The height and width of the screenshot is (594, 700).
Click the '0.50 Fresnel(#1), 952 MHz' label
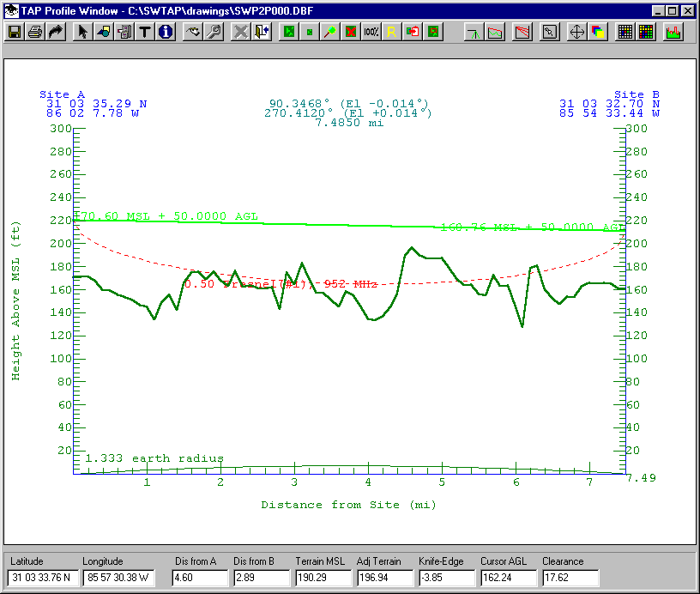coord(281,284)
